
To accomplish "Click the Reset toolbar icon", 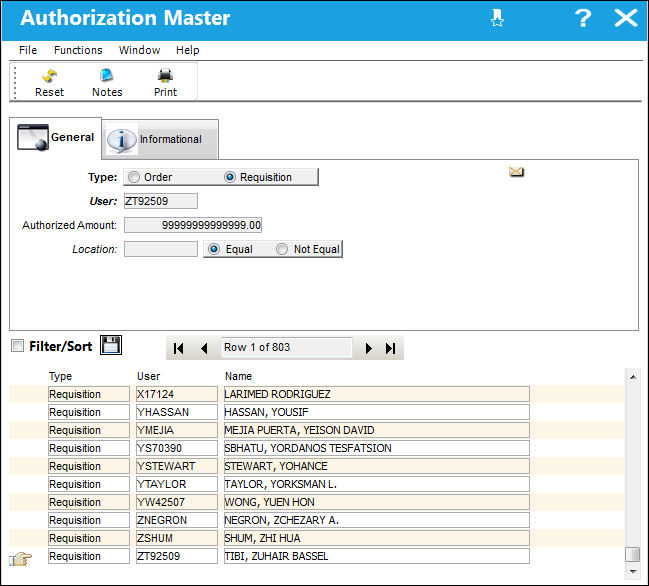I will point(49,82).
